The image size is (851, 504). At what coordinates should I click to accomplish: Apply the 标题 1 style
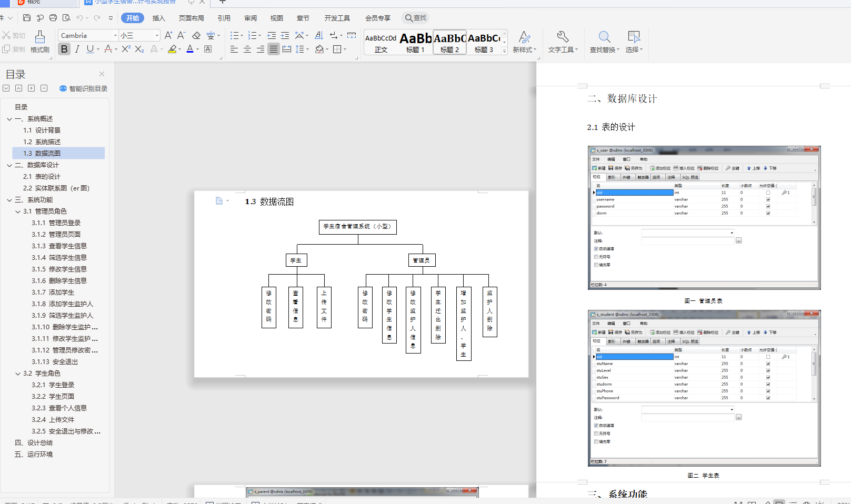(415, 43)
